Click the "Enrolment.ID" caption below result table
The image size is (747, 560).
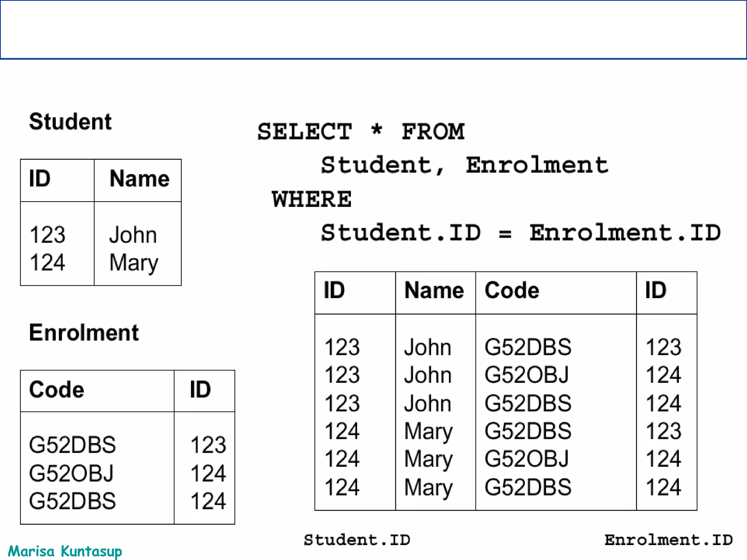pyautogui.click(x=669, y=540)
